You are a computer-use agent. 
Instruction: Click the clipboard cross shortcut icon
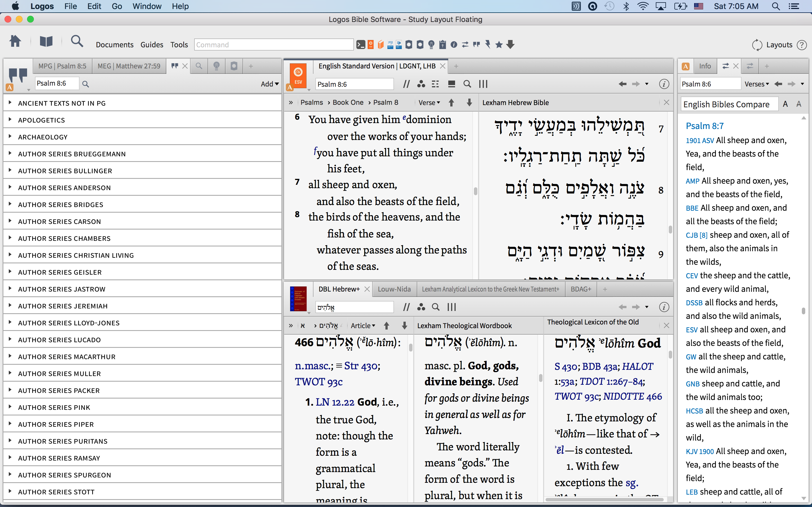[443, 45]
